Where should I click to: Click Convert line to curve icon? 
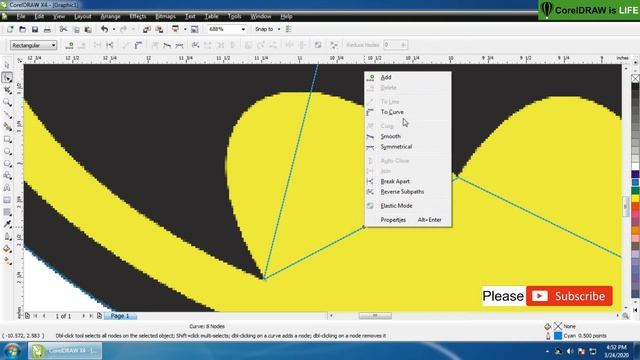point(138,45)
